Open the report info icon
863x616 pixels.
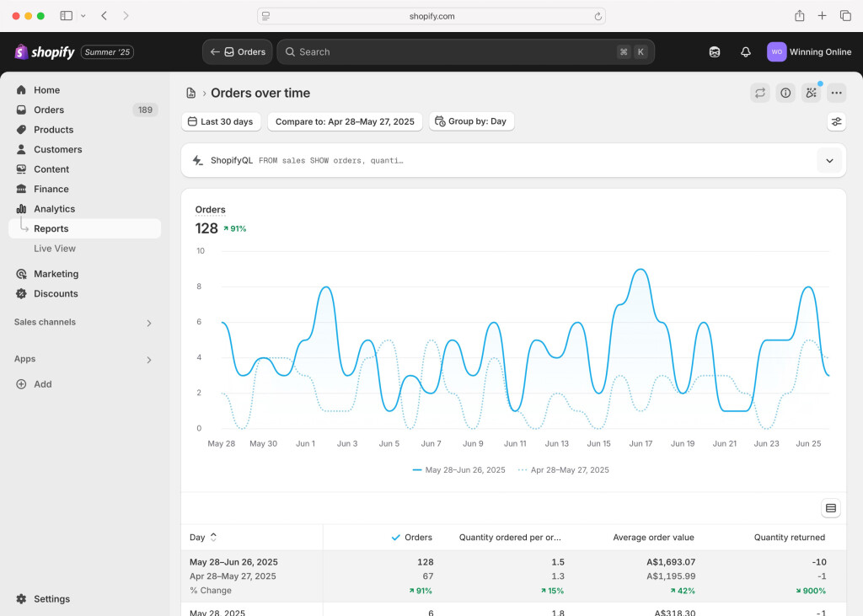click(x=785, y=94)
